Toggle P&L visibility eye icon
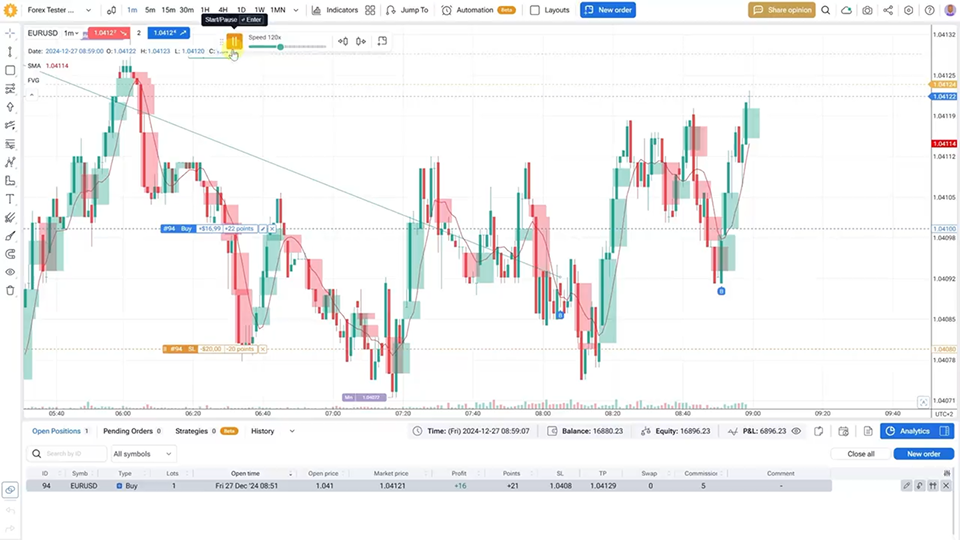Screen dimensions: 960x540 [796, 431]
